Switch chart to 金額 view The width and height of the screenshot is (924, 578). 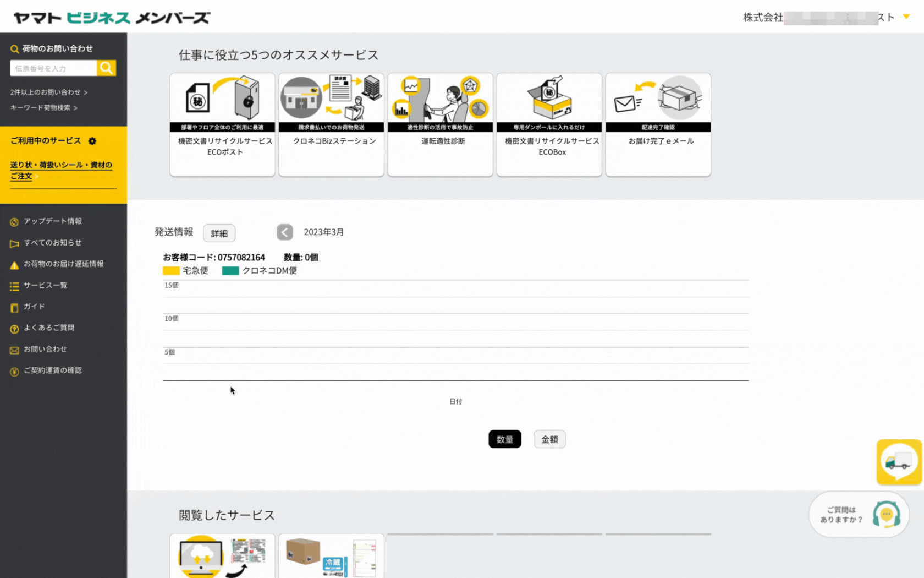pos(549,439)
